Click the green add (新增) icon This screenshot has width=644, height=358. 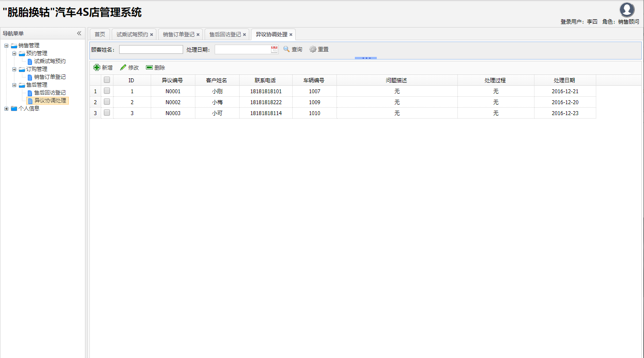click(97, 67)
